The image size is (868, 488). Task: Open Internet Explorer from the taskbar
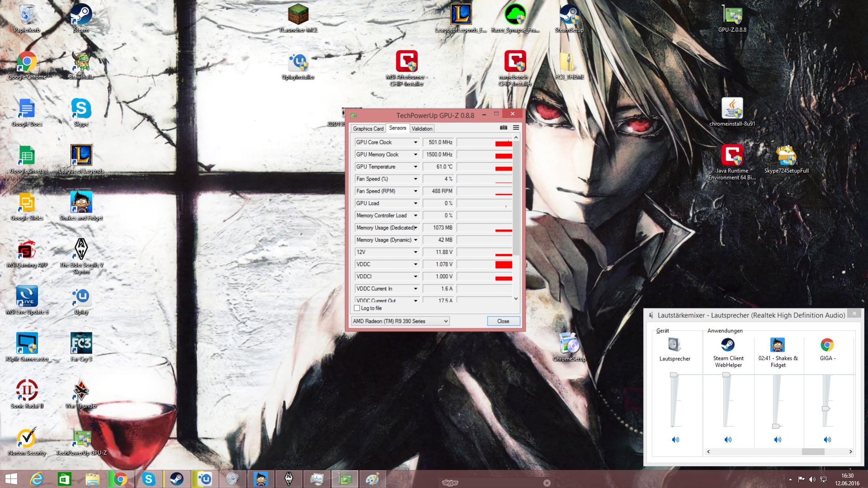[x=37, y=479]
